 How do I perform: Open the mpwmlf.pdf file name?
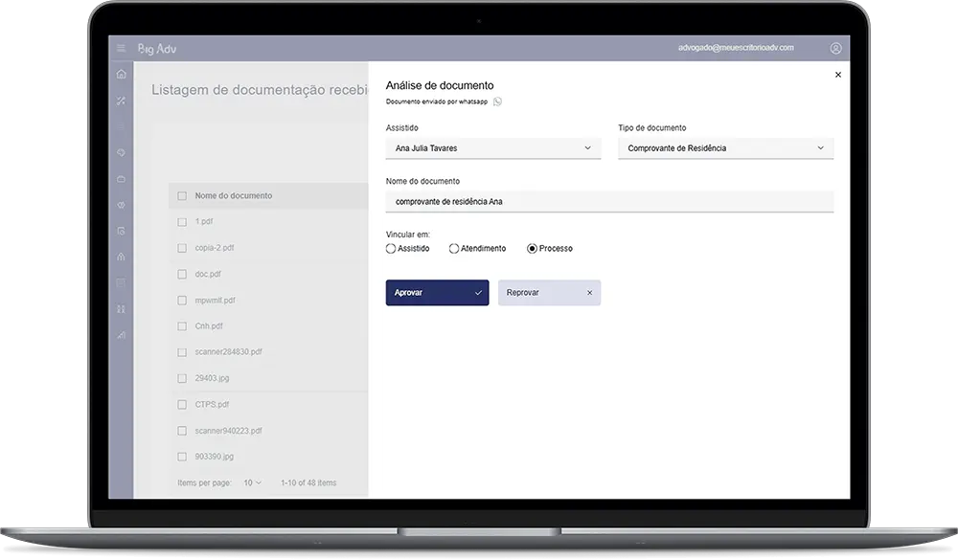215,300
